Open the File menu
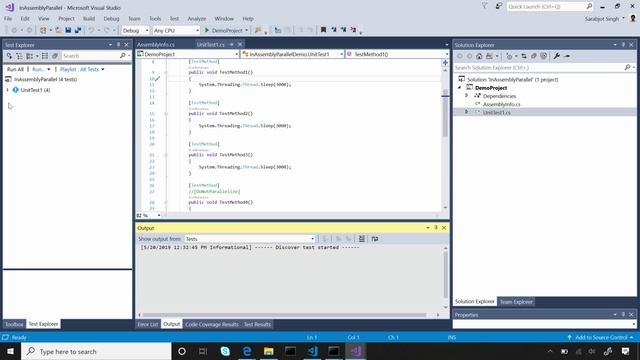Viewport: 640px width, 360px height. tap(8, 18)
